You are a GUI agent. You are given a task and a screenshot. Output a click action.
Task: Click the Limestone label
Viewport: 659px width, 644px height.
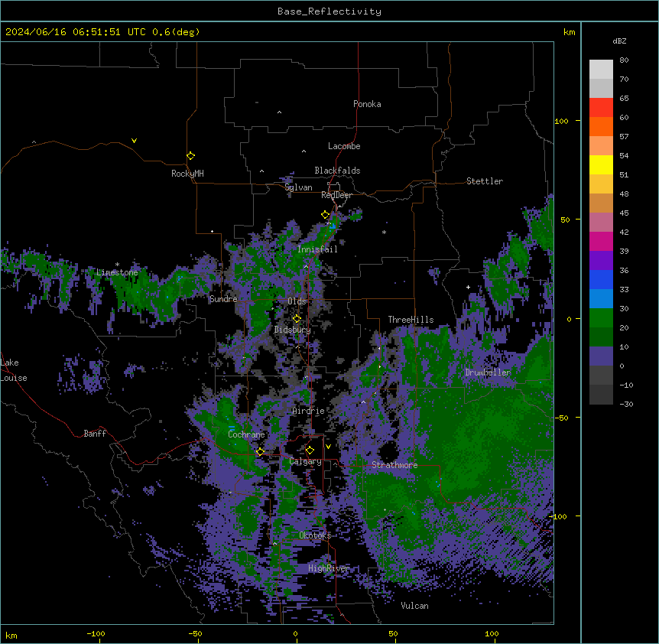[x=117, y=272]
